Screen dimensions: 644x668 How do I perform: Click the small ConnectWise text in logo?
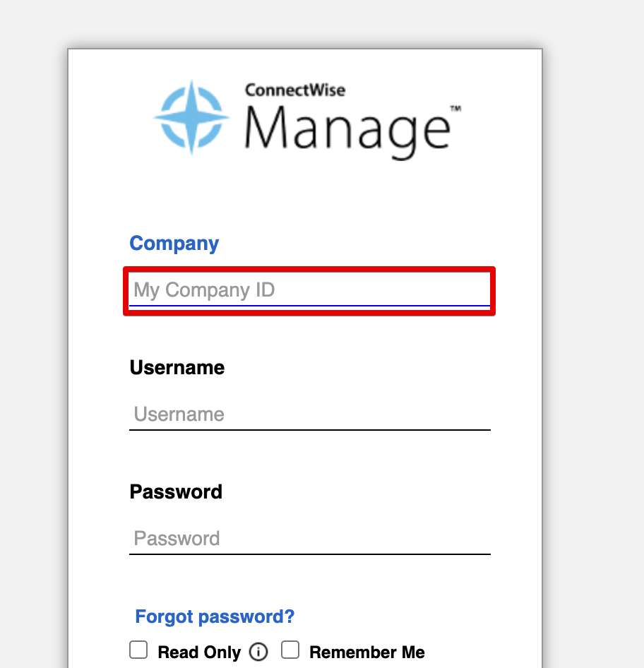click(x=295, y=90)
